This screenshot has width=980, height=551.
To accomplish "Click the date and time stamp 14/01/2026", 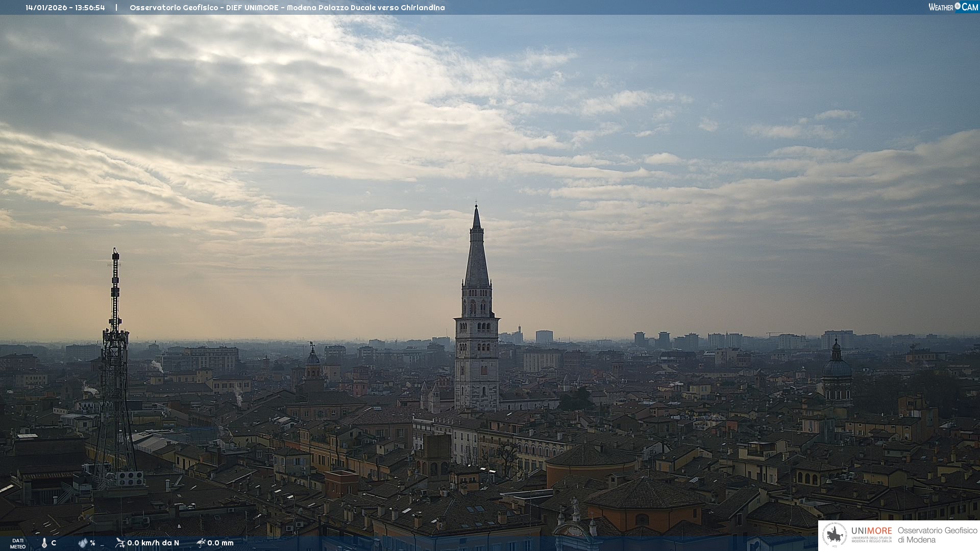I will [x=65, y=8].
